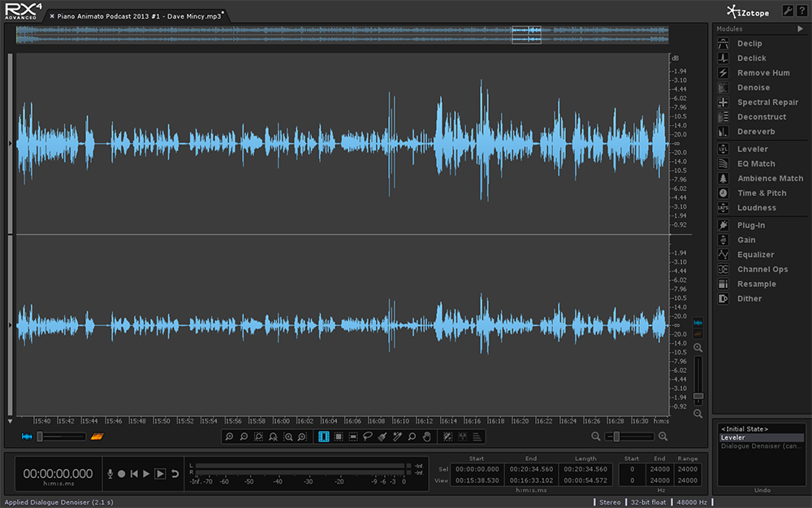Click the main timecode display
This screenshot has width=812, height=508.
pyautogui.click(x=58, y=474)
